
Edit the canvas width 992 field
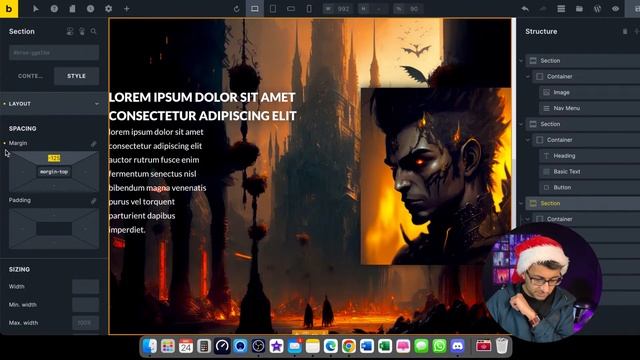click(338, 9)
